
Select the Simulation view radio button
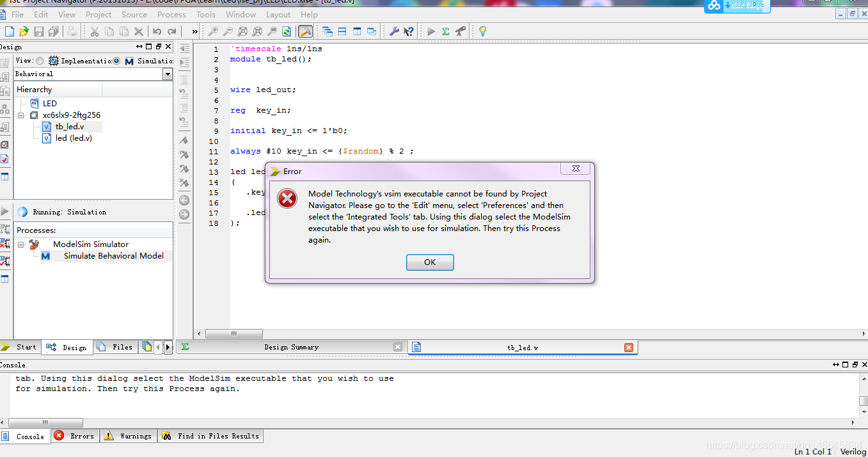[x=116, y=61]
